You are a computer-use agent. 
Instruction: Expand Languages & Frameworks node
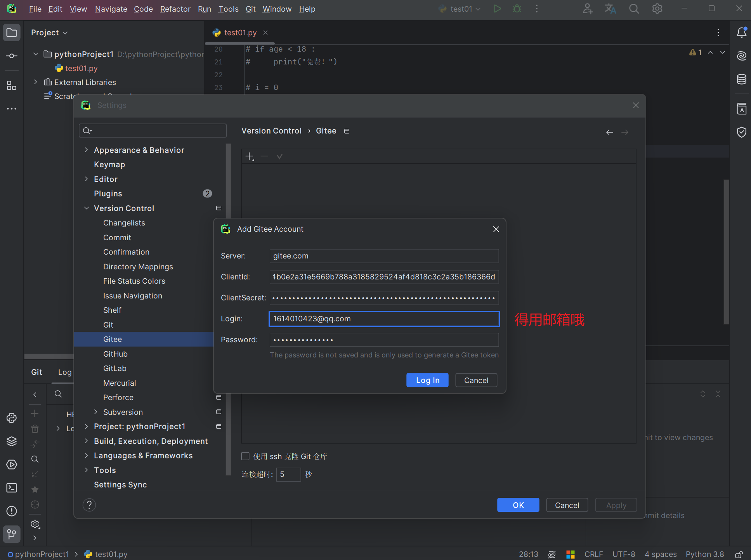[87, 456]
